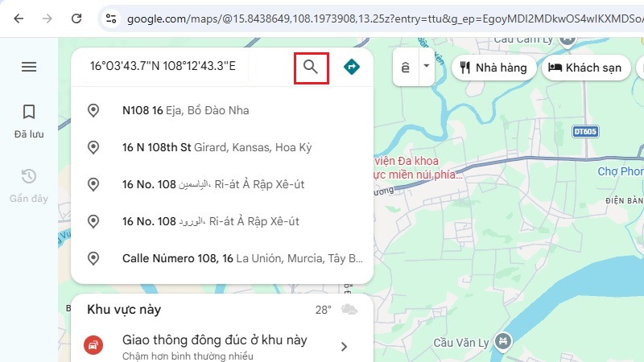
Task: Select suggestion Calle Número 108, 16 La Unión
Action: 222,258
